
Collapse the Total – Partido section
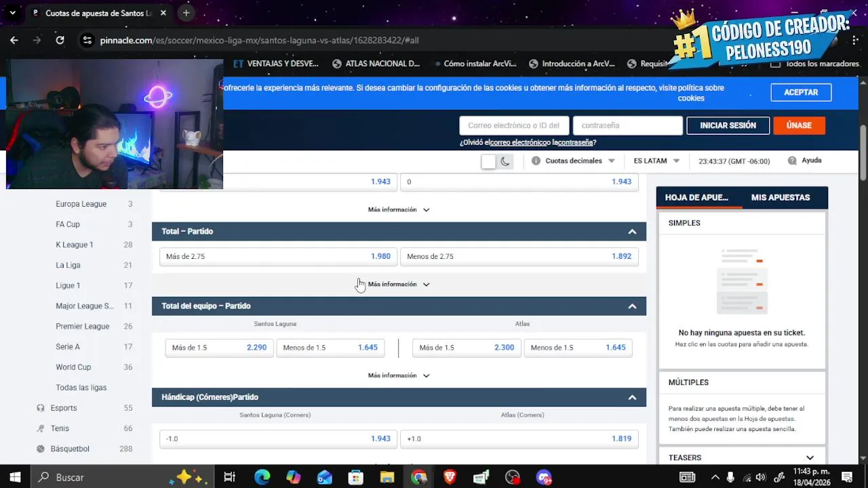(x=632, y=232)
